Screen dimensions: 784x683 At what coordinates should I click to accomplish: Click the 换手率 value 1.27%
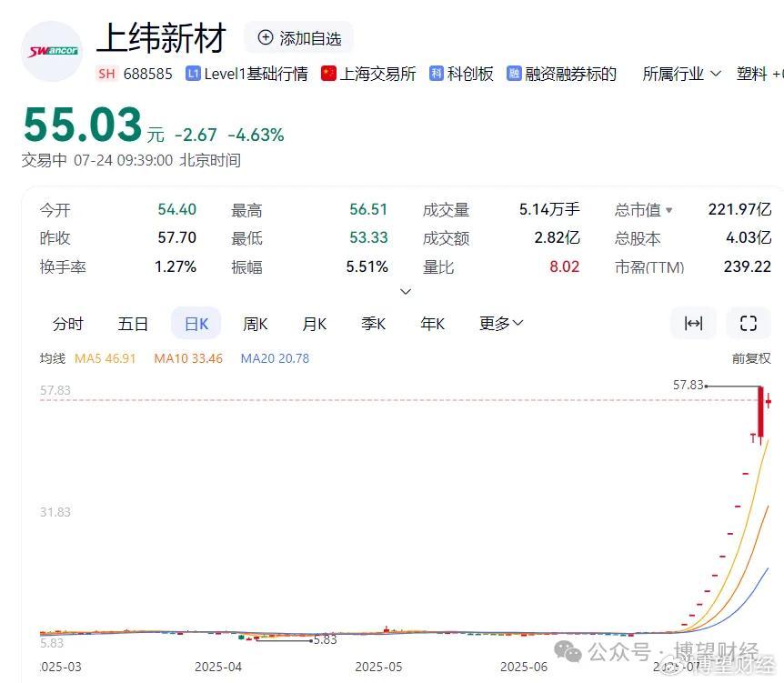[176, 266]
